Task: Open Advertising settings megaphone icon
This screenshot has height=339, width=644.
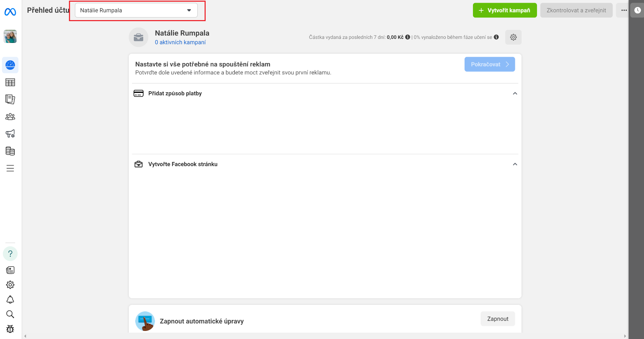Action: (x=10, y=134)
